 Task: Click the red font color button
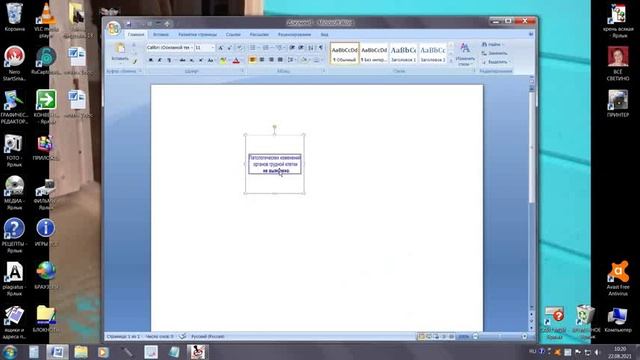pyautogui.click(x=236, y=60)
